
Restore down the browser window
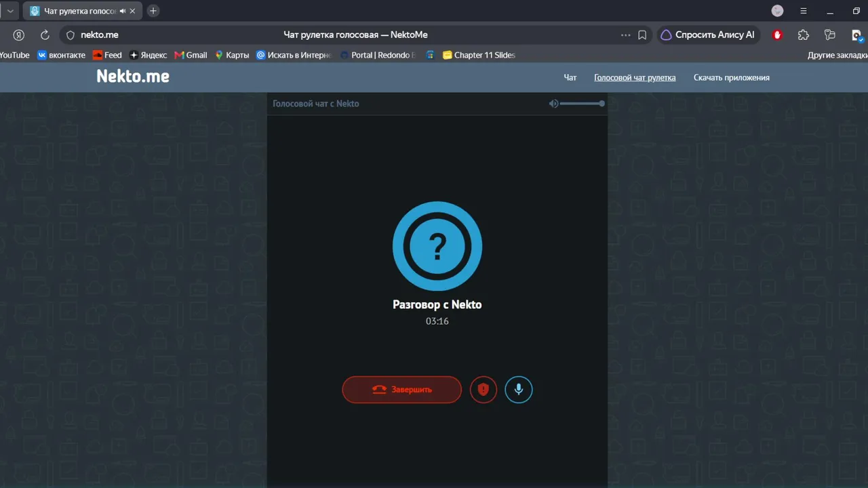(x=856, y=11)
